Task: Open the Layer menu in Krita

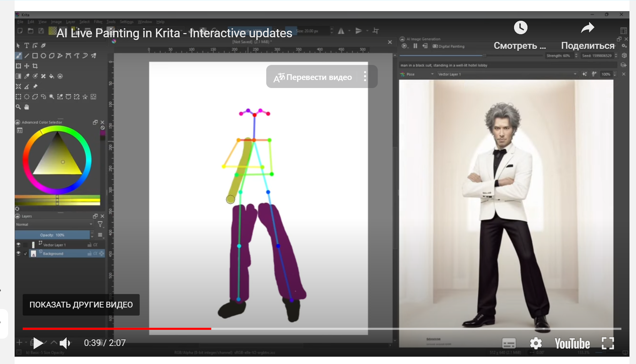Action: 70,22
